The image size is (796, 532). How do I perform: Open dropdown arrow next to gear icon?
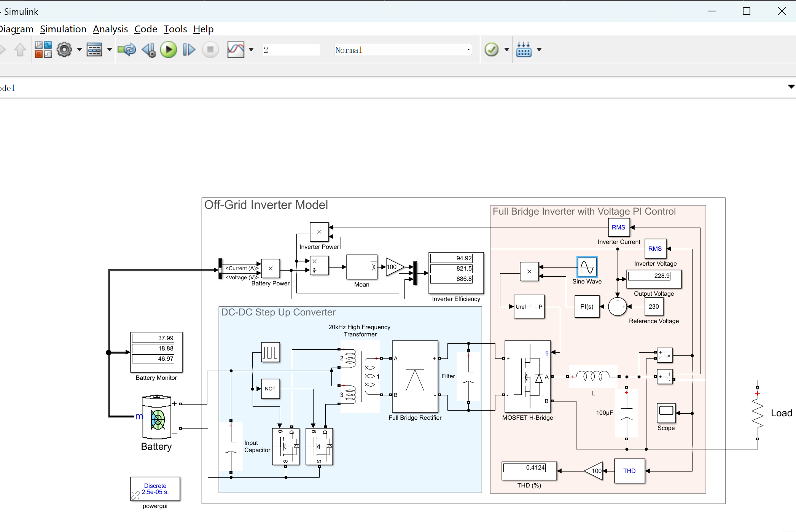click(x=79, y=50)
